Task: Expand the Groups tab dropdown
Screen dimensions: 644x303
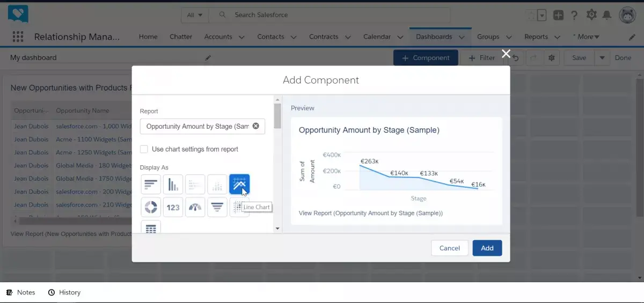Action: 508,37
